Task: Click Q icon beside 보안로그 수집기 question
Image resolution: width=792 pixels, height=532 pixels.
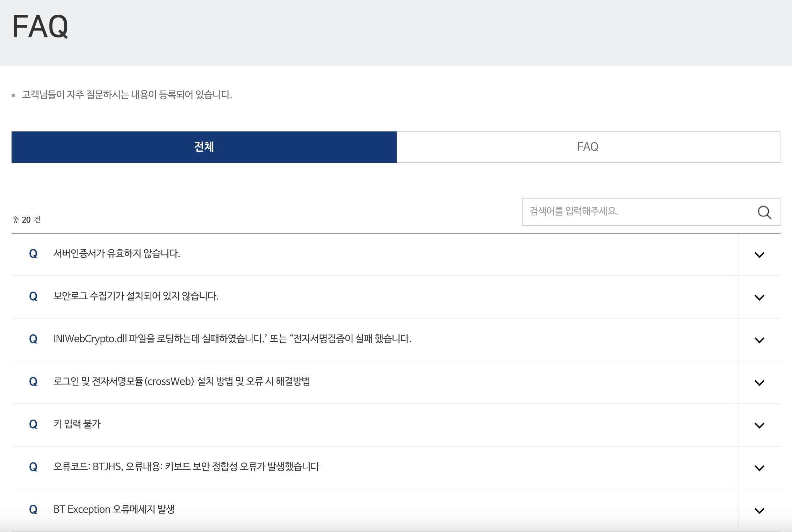Action: coord(33,296)
